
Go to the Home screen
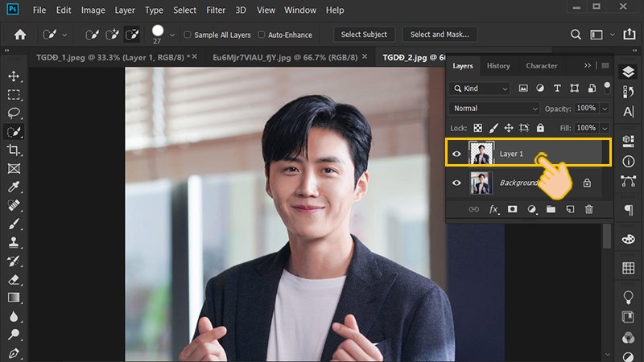point(19,35)
